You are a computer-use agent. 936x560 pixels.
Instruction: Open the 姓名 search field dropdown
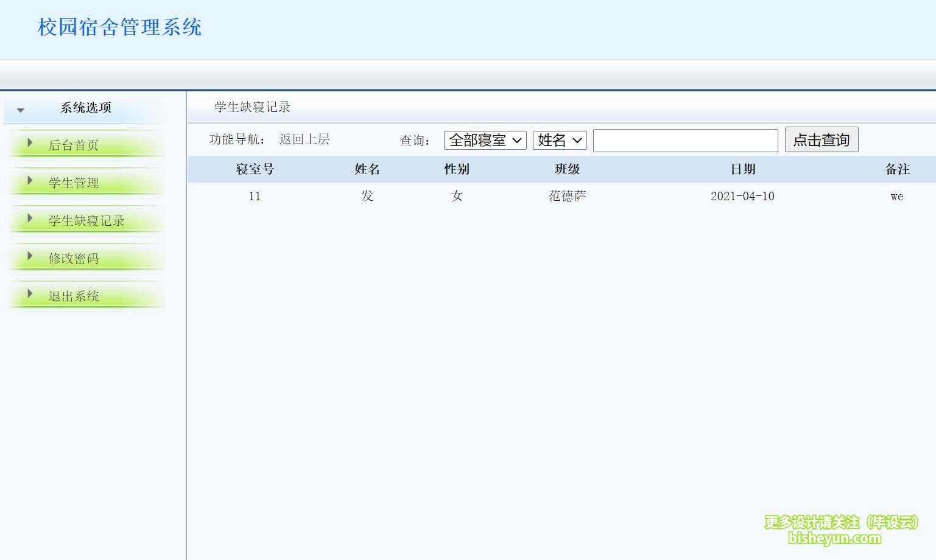[x=558, y=139]
